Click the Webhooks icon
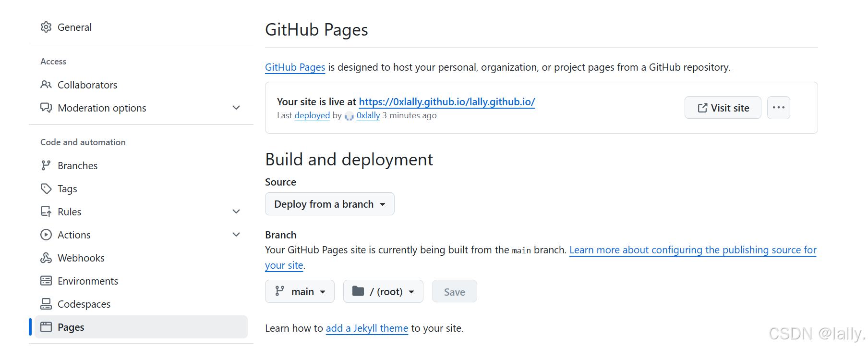Image resolution: width=868 pixels, height=349 pixels. (x=46, y=258)
